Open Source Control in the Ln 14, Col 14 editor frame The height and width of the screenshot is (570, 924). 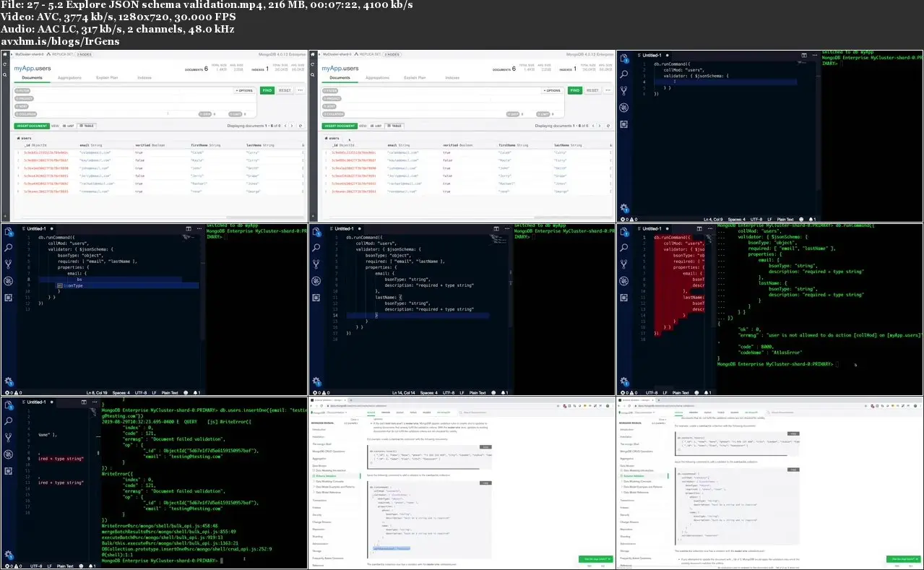316,264
